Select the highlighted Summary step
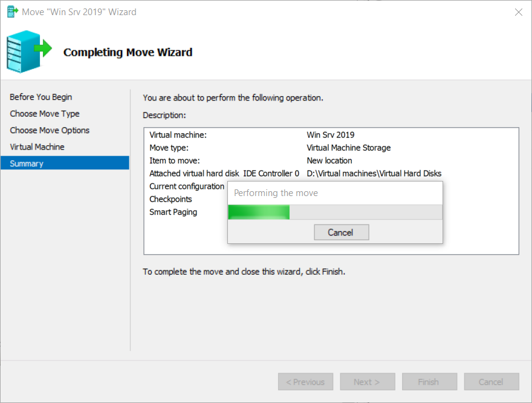532x403 pixels. point(27,163)
